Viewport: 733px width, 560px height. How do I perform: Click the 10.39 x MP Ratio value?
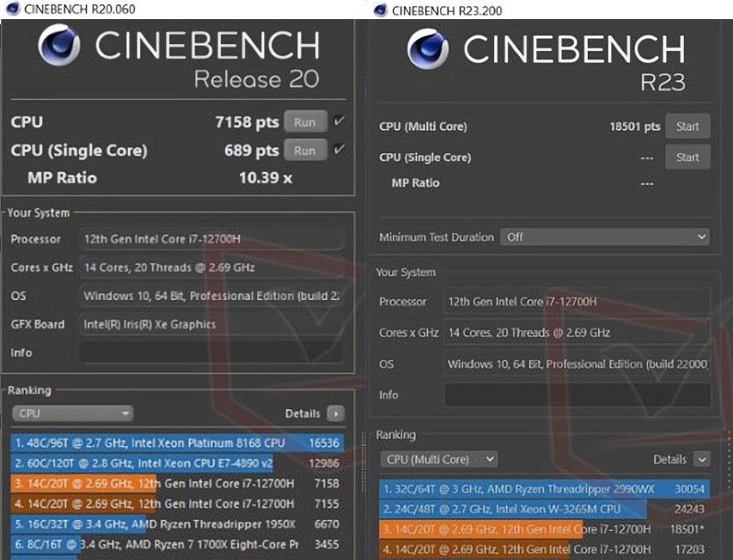pos(266,177)
